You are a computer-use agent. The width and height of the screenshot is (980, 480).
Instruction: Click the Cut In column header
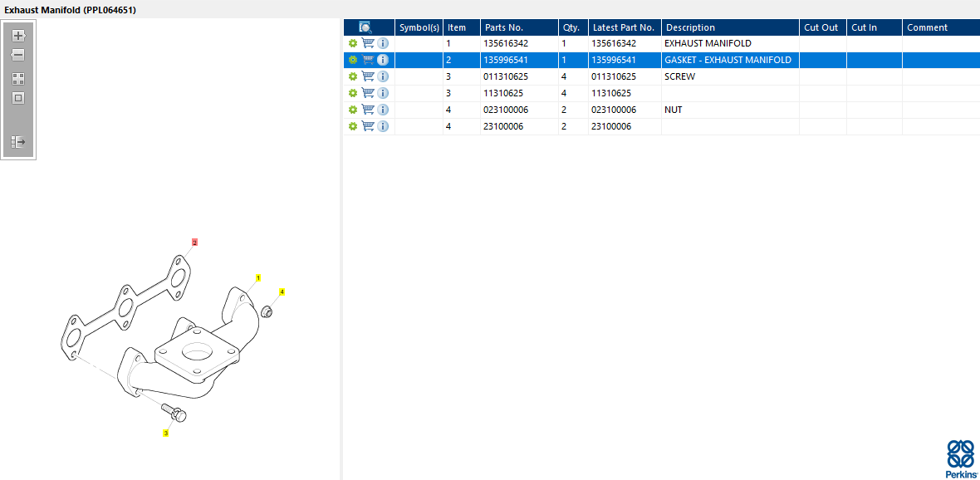click(x=875, y=27)
